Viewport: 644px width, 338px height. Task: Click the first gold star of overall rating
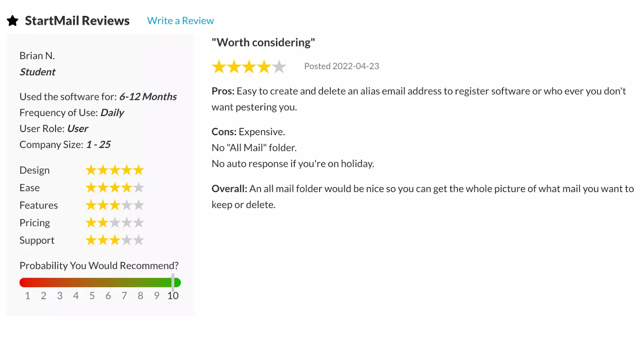click(x=219, y=67)
